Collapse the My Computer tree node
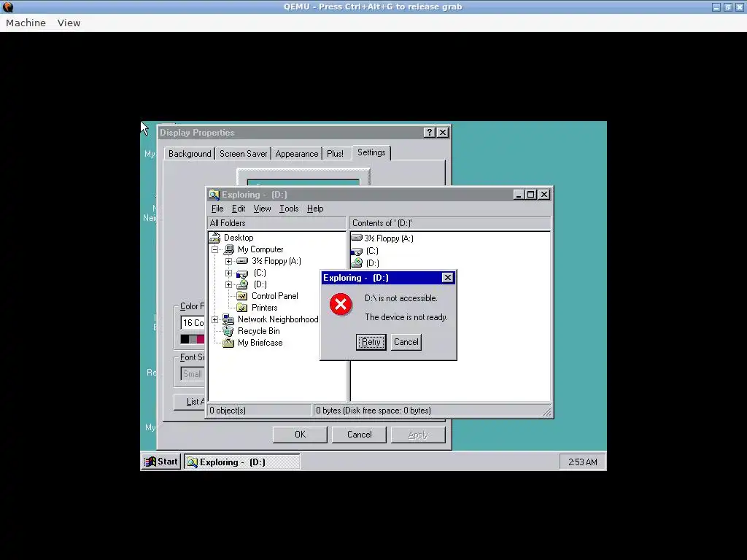 coord(215,249)
